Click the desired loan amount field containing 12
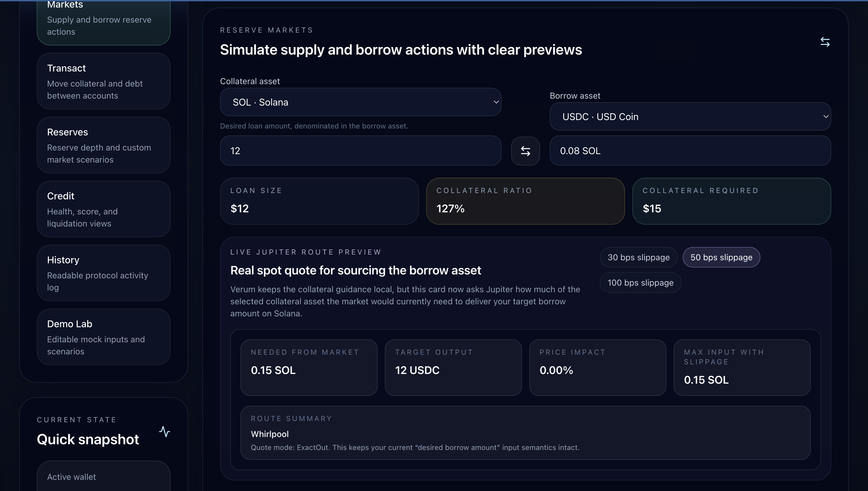 tap(360, 151)
